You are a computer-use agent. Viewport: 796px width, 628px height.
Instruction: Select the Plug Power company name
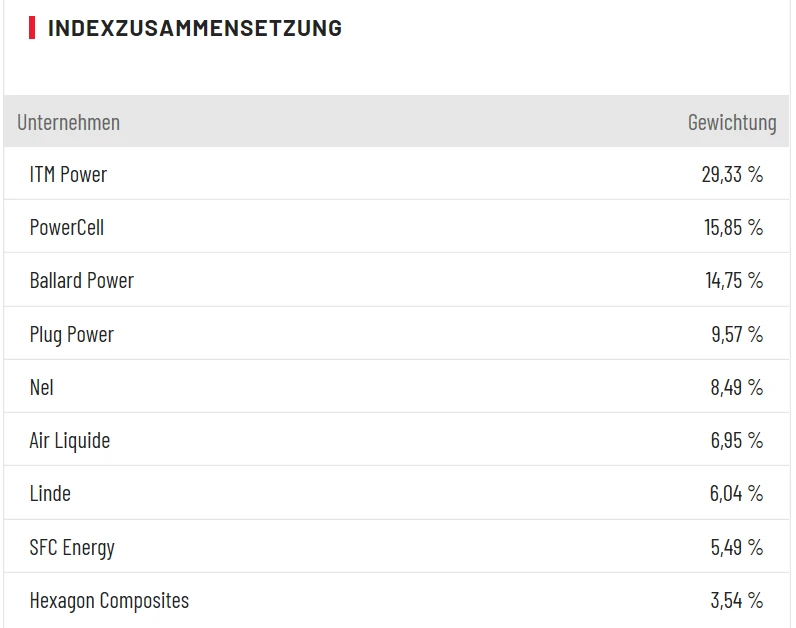pos(71,334)
